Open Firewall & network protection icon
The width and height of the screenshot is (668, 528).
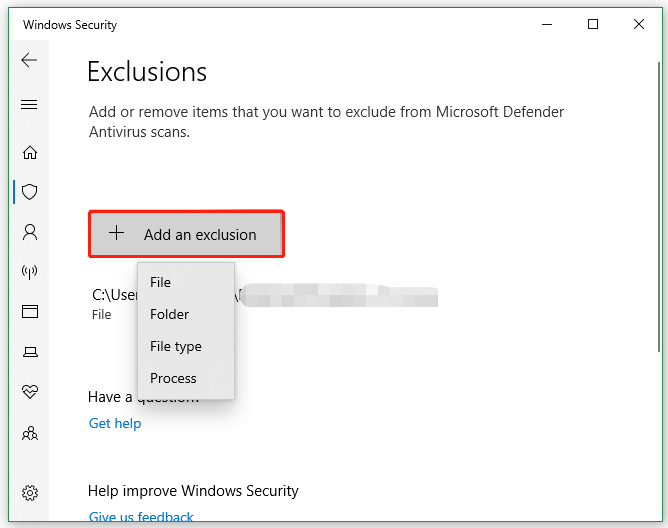[30, 271]
